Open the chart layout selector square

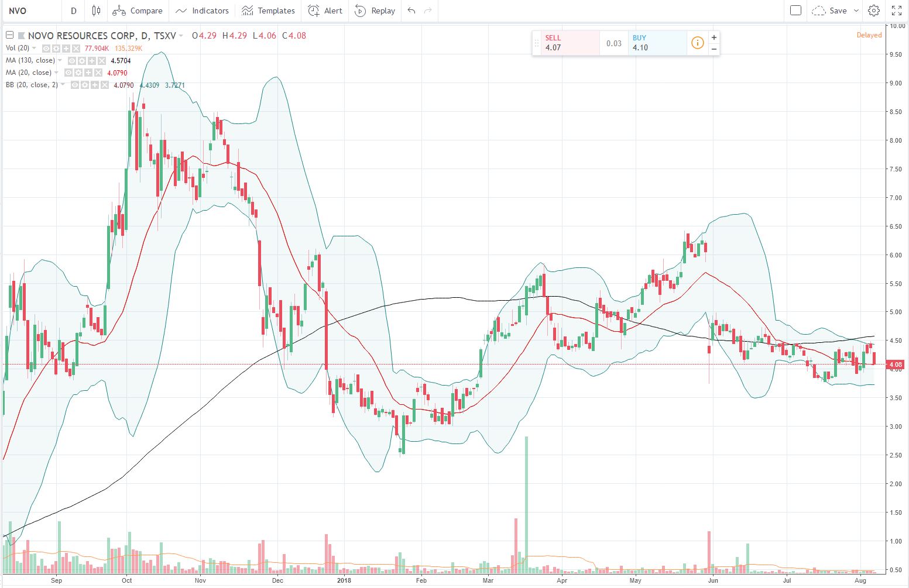[795, 11]
